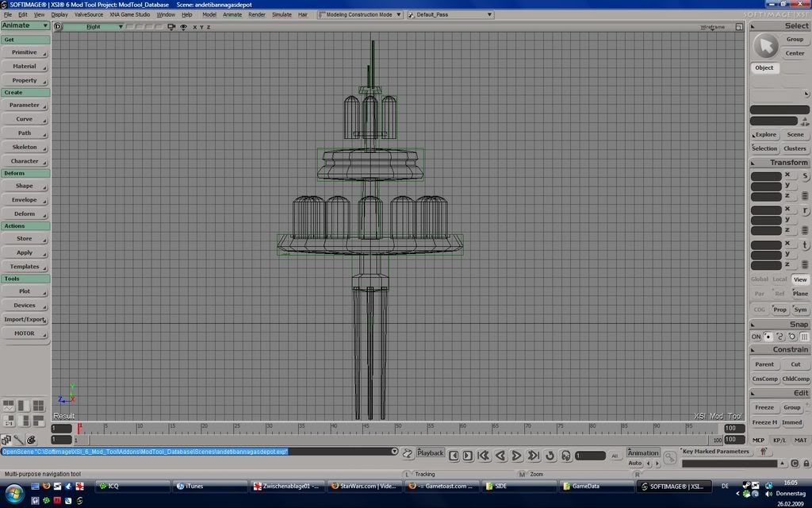Click the camera icon in viewport header
This screenshot has width=812, height=508.
[x=171, y=27]
